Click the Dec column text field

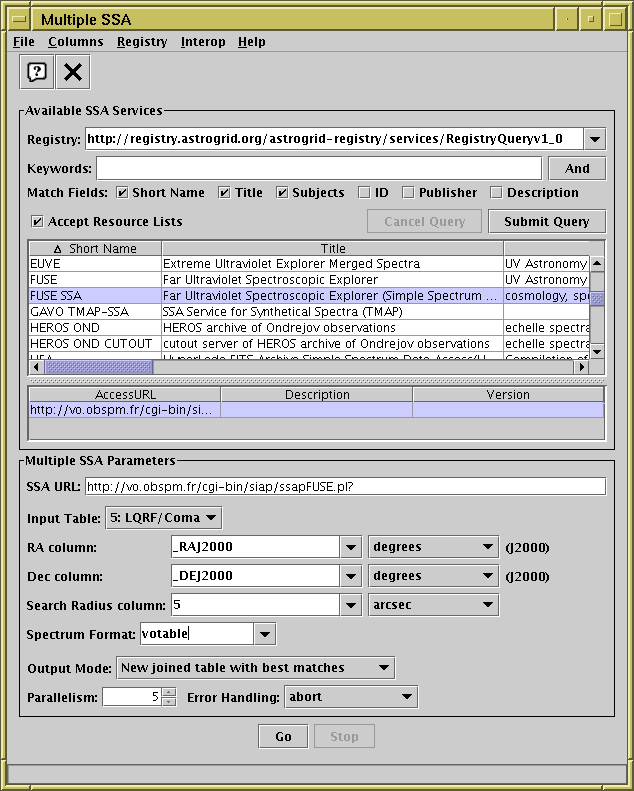255,576
